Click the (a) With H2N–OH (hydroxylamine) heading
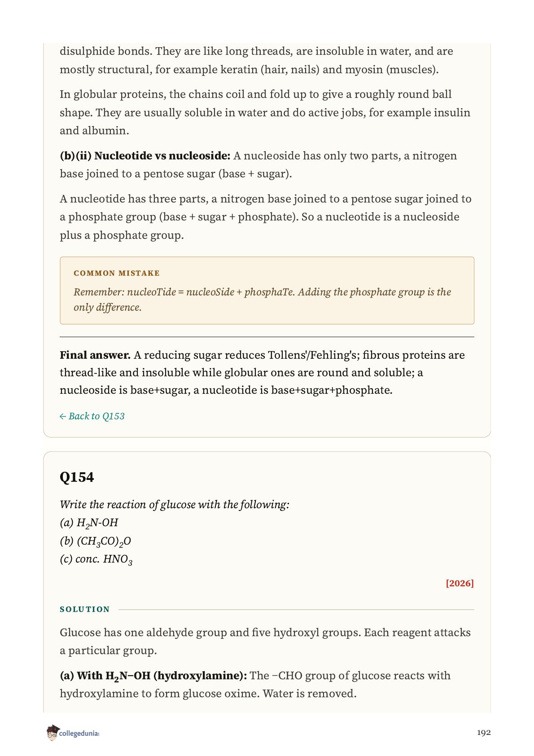534x756 pixels. 153,676
